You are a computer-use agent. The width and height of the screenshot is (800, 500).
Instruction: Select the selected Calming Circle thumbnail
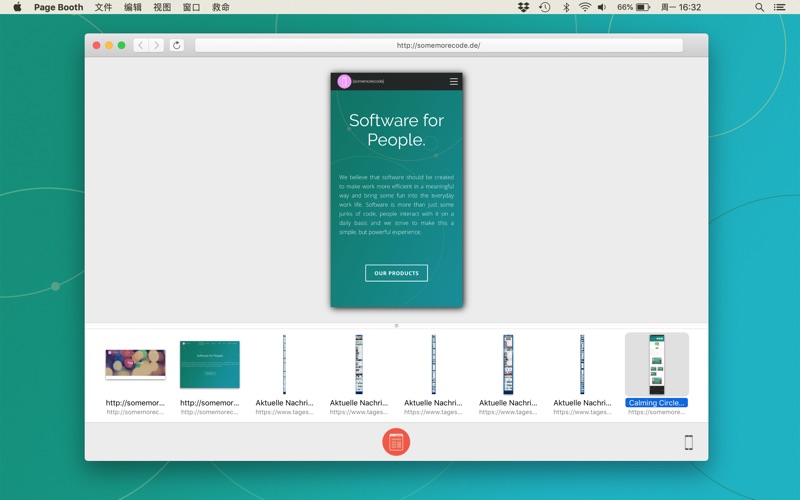pyautogui.click(x=657, y=364)
